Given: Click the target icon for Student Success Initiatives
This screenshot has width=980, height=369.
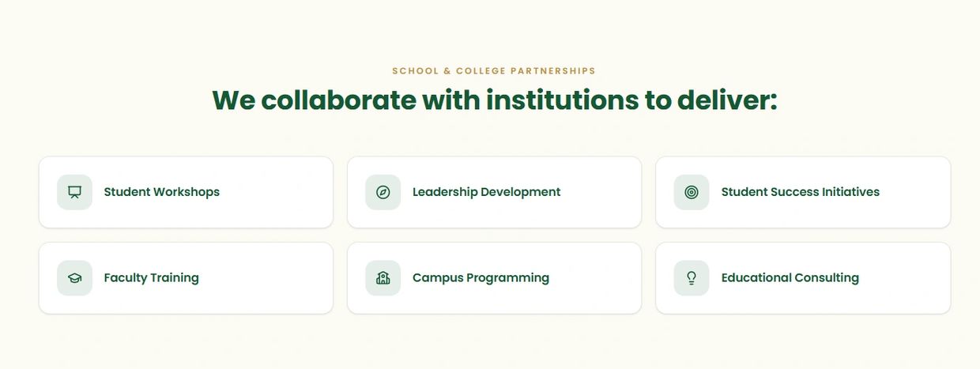Looking at the screenshot, I should click(692, 192).
